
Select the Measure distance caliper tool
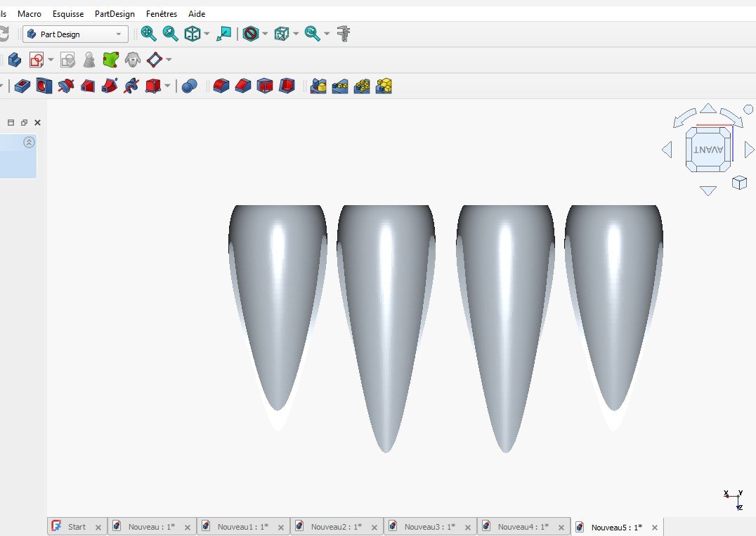pyautogui.click(x=344, y=34)
